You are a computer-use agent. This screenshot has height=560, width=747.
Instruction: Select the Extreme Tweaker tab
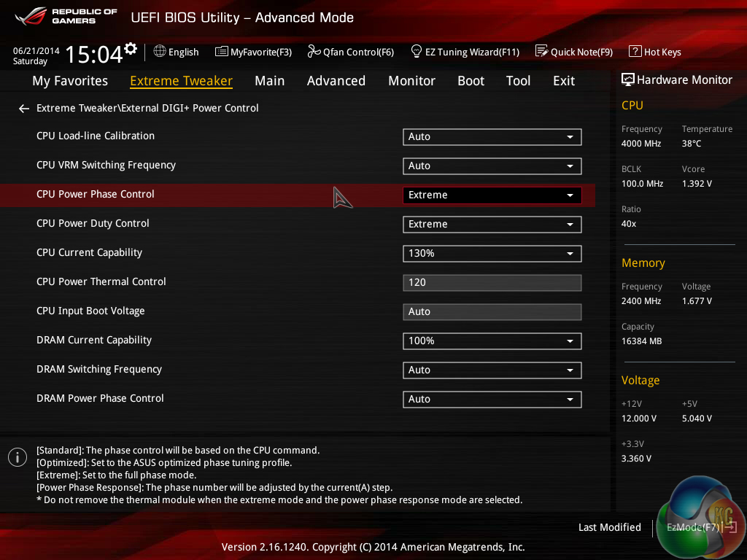coord(181,81)
